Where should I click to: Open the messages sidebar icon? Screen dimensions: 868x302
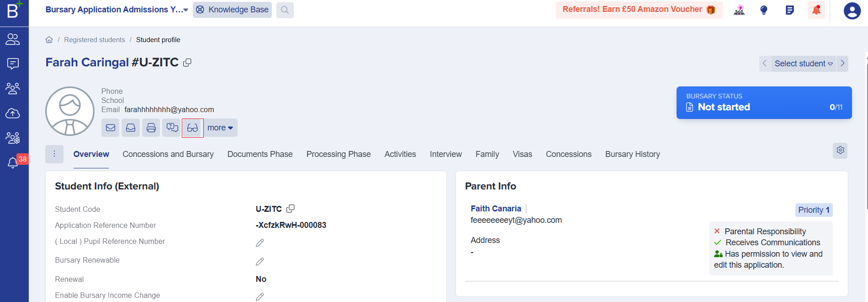[13, 64]
